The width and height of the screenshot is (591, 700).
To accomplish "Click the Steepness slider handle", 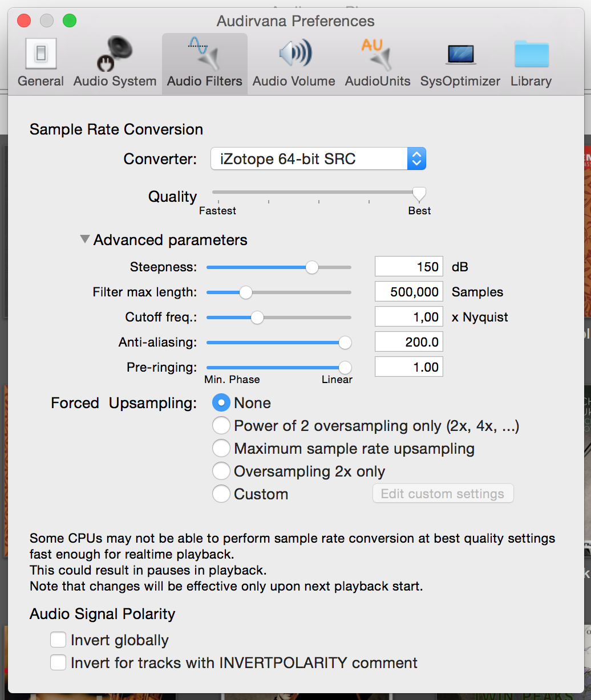I will pyautogui.click(x=311, y=267).
